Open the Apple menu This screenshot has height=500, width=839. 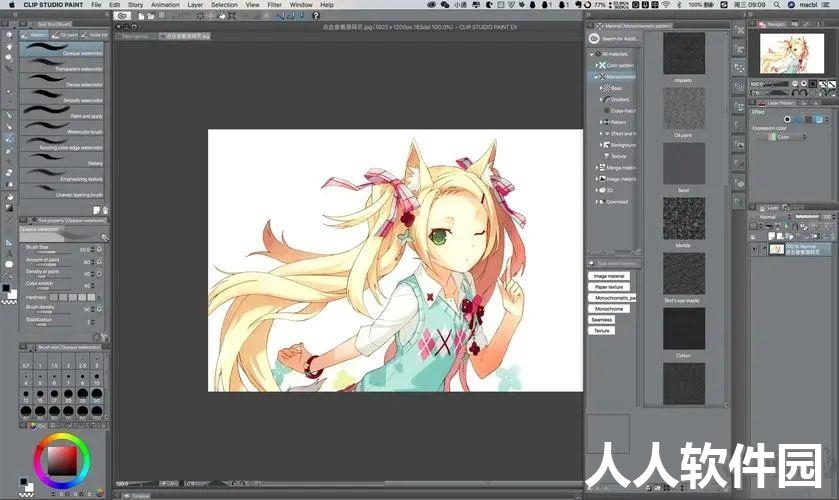11,4
